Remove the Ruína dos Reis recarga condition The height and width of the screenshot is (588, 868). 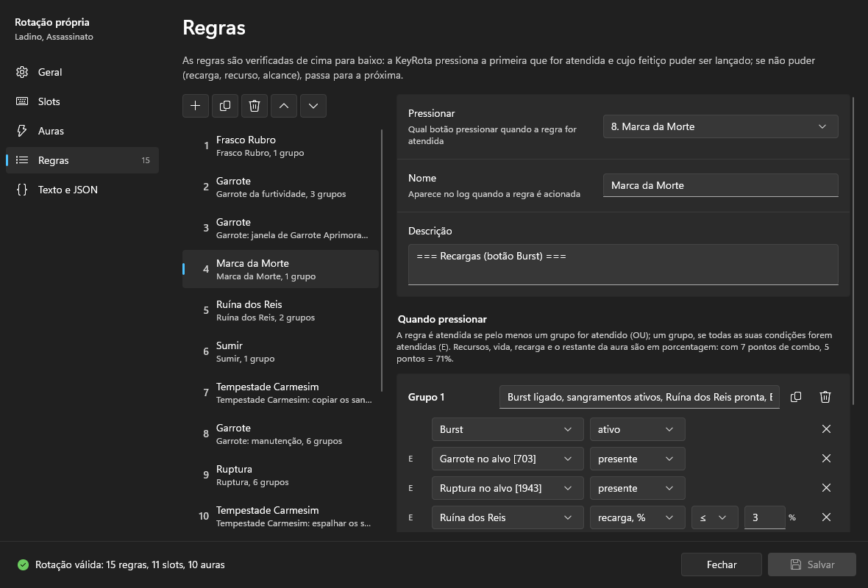pos(826,517)
